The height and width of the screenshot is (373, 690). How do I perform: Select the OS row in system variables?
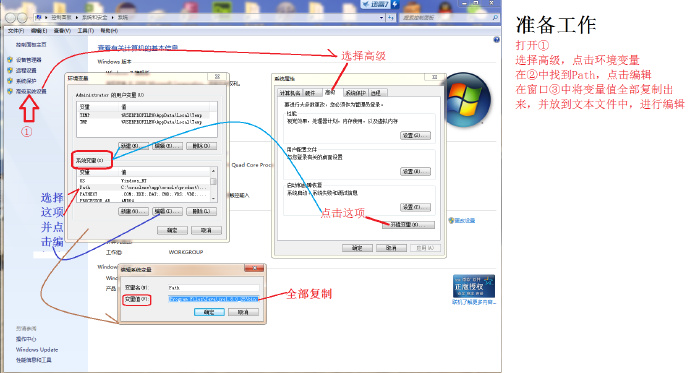point(144,181)
